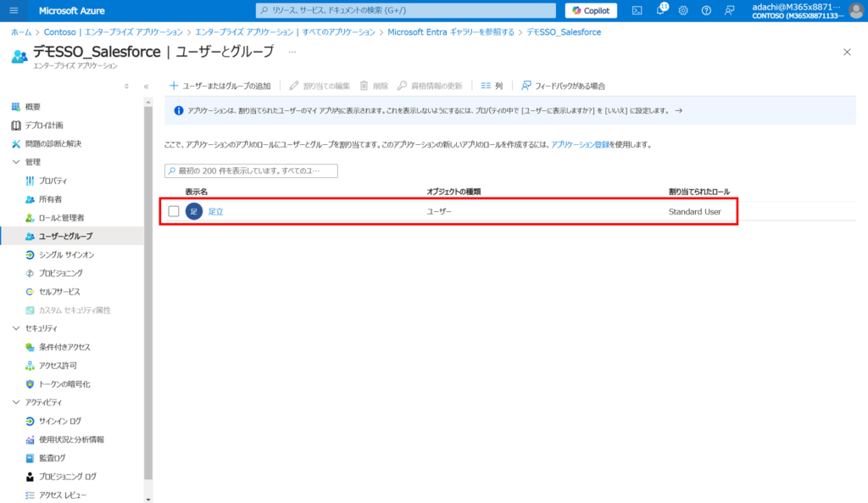868x503 pixels.
Task: Open アクセス レビュー in the sidebar
Action: (x=56, y=495)
